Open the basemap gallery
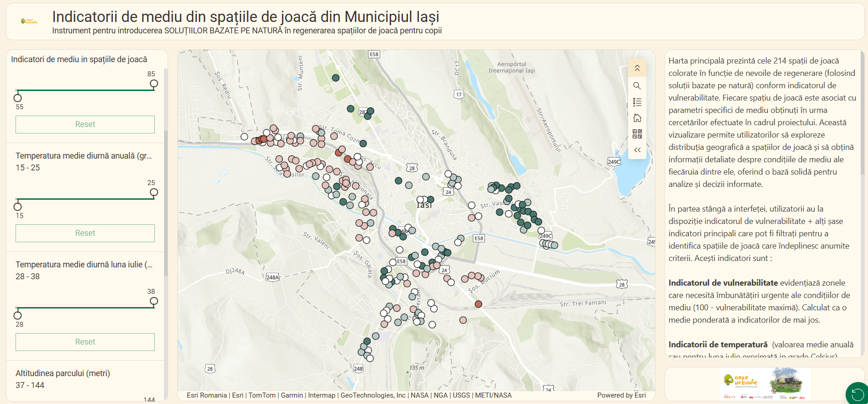This screenshot has width=868, height=404. (x=637, y=134)
